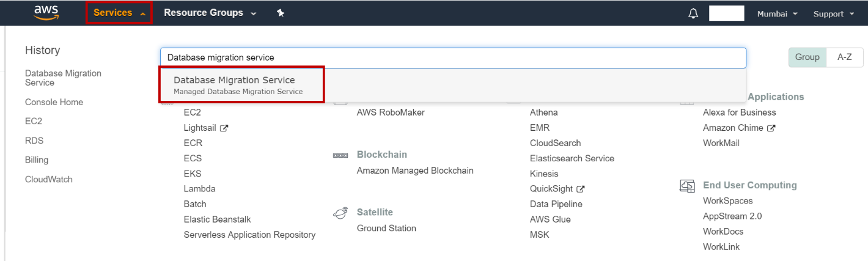Viewport: 868px width, 261px height.
Task: Collapse the Services menu
Action: coord(119,13)
